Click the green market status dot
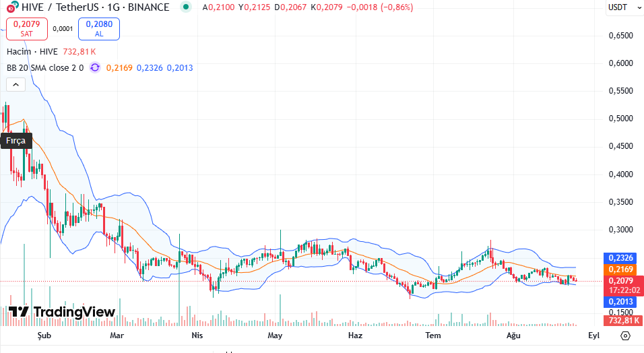644x353 pixels. click(186, 7)
